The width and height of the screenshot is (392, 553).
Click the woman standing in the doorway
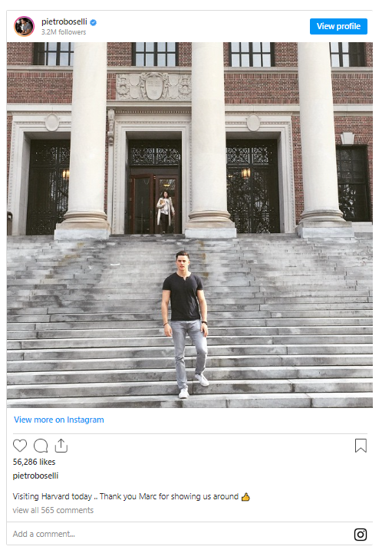[x=165, y=212]
